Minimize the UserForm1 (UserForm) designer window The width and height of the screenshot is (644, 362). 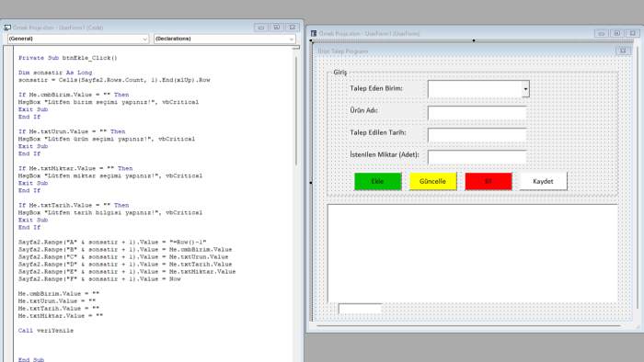tap(602, 33)
